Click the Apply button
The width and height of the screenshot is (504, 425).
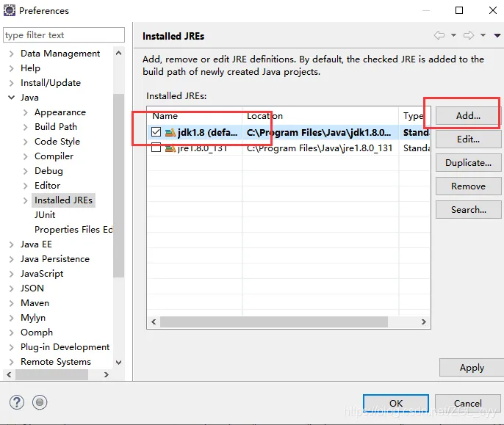click(471, 368)
